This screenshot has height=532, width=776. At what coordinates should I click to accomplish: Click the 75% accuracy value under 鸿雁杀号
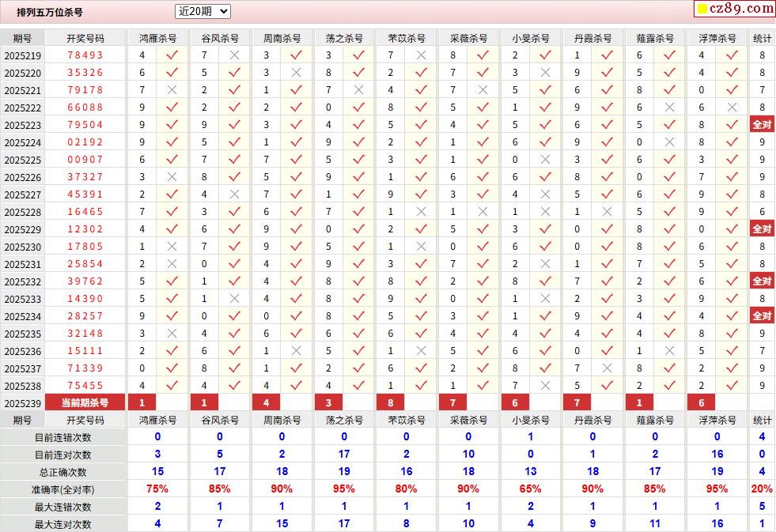[157, 489]
